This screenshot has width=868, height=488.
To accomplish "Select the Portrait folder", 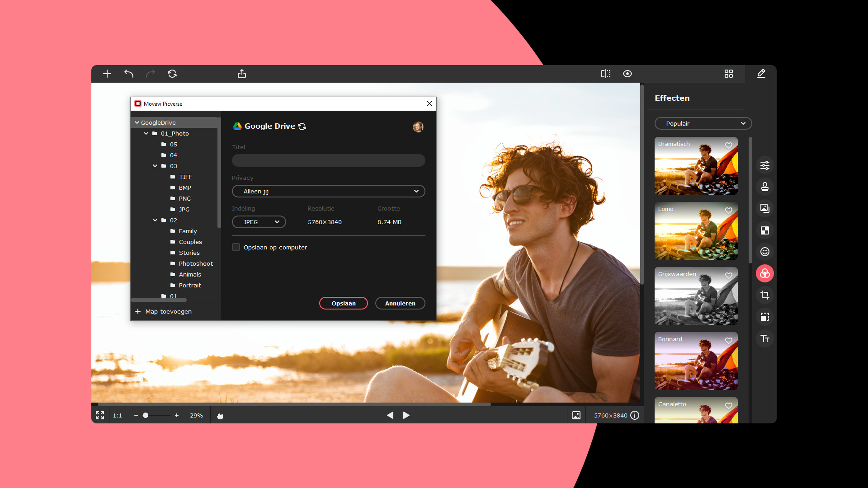I will coord(189,285).
